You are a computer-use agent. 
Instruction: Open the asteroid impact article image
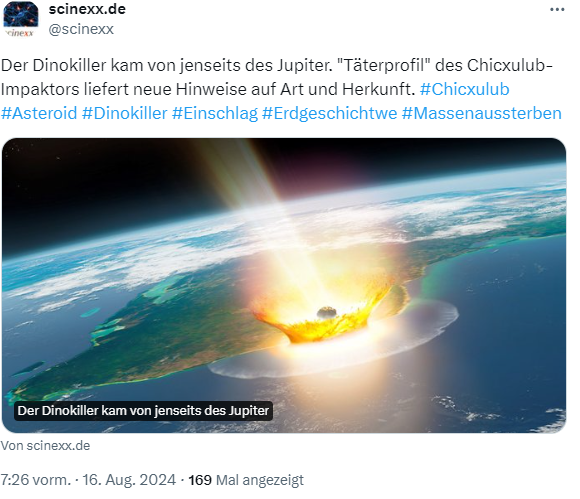(x=284, y=285)
